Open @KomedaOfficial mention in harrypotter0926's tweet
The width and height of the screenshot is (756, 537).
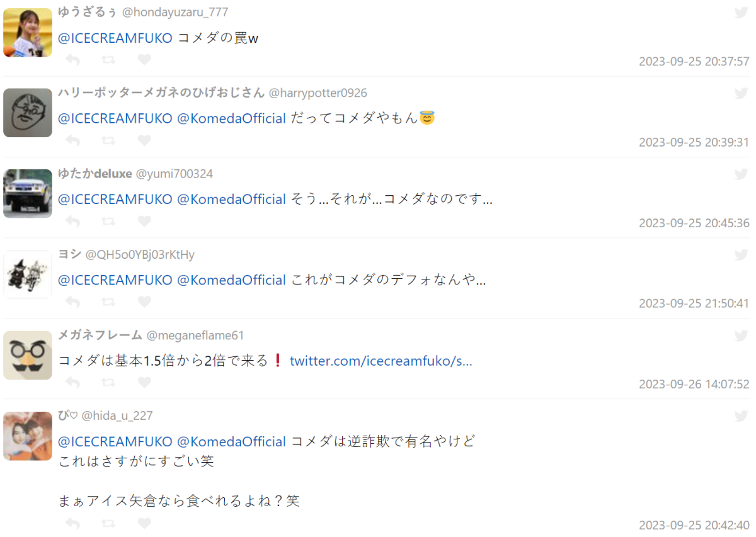[231, 118]
